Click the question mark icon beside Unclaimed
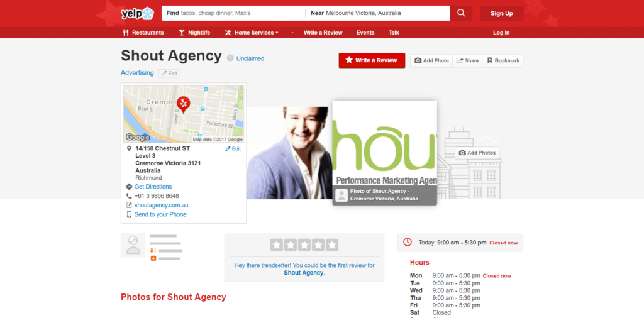The width and height of the screenshot is (644, 318). (x=230, y=58)
